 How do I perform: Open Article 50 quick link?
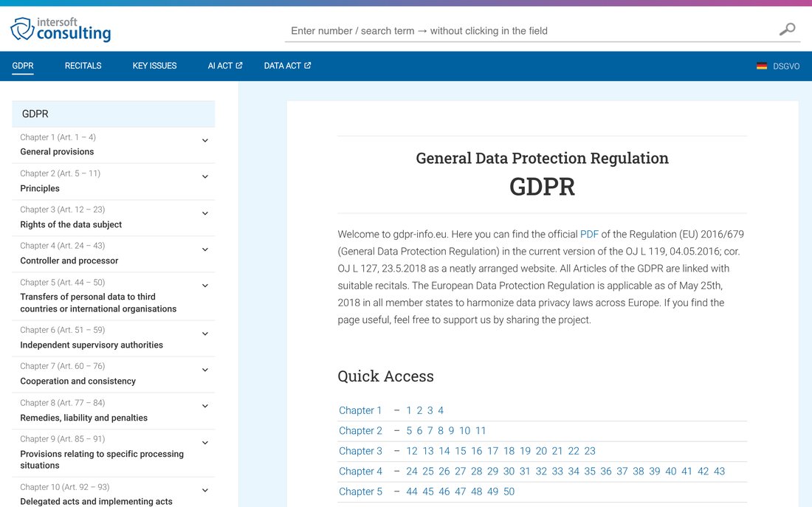pyautogui.click(x=509, y=491)
